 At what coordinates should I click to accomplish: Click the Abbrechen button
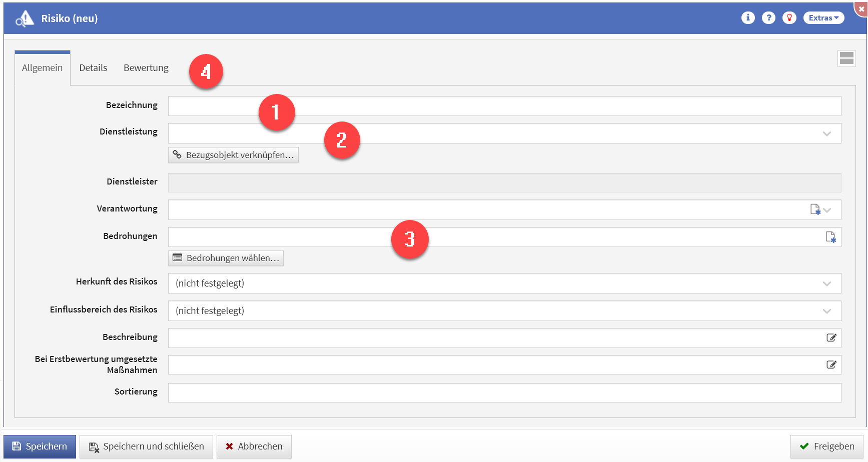coord(254,446)
